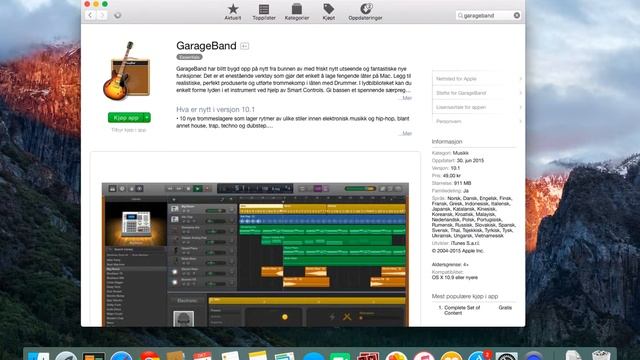Open Finder from the dock
Viewport: 640px width, 360px height.
[39, 356]
